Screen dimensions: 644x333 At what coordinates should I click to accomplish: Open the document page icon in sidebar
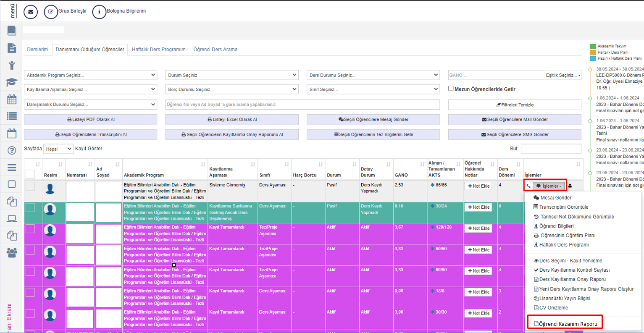coord(12,48)
